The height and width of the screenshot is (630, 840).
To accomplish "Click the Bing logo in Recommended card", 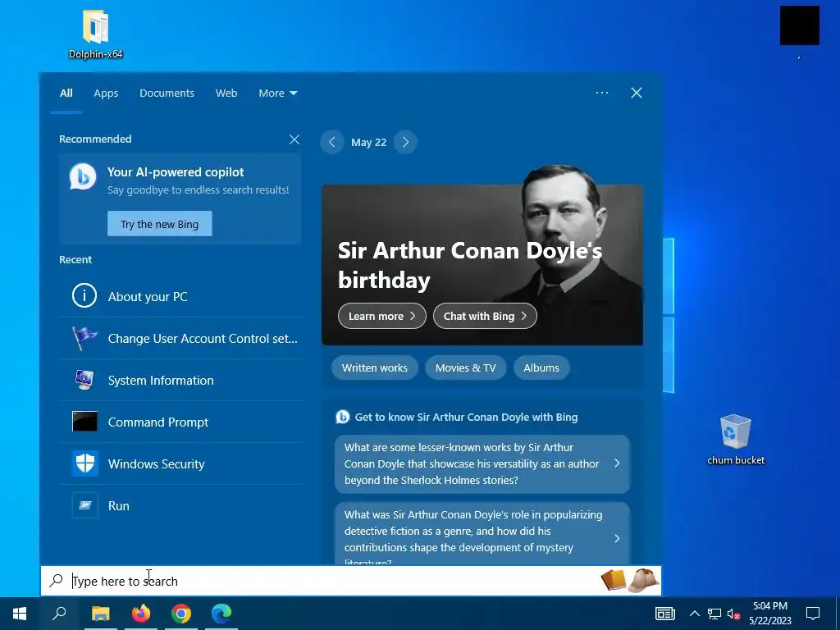I will click(83, 177).
